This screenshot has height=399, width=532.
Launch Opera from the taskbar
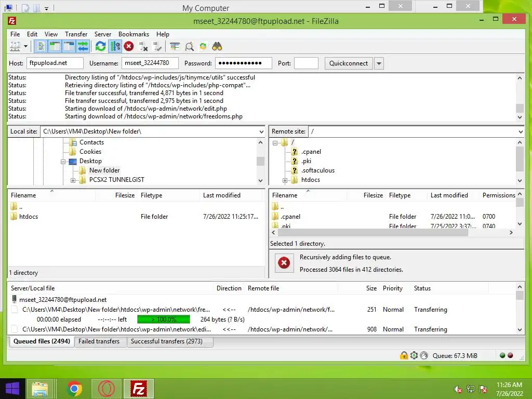click(106, 389)
